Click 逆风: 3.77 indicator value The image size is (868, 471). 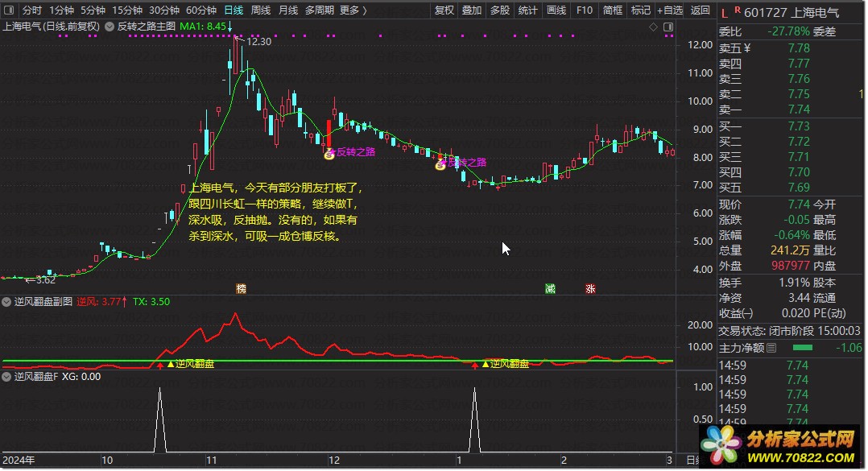(x=98, y=302)
